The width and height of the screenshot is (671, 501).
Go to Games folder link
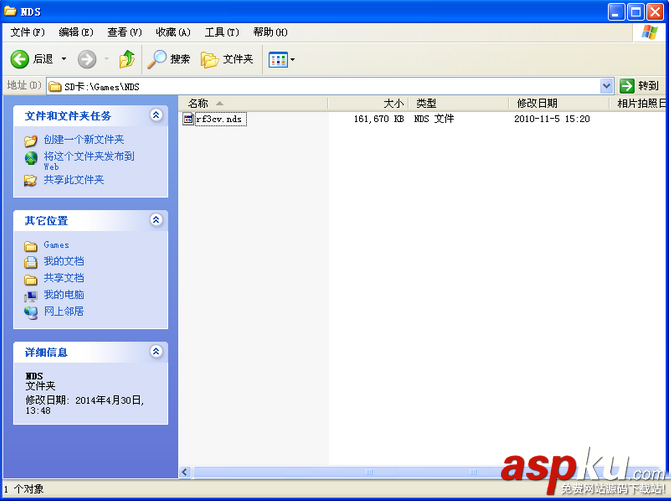[x=56, y=245]
